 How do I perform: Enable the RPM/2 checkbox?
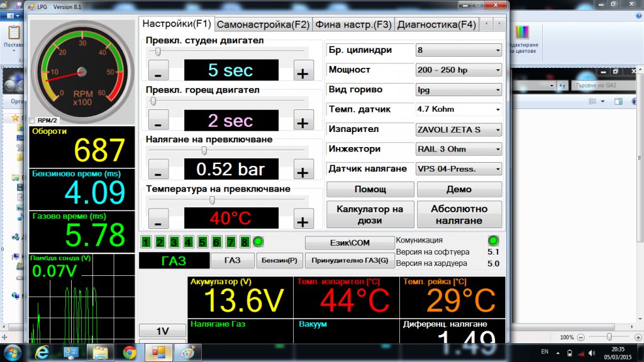point(33,120)
